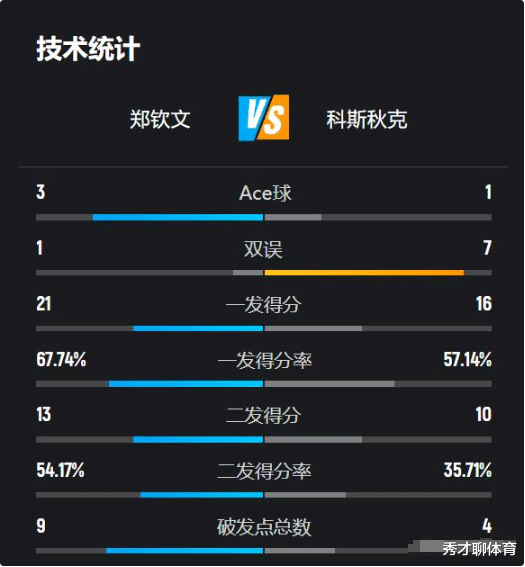
Task: Click the 一发得分 stat label
Action: pos(263,304)
